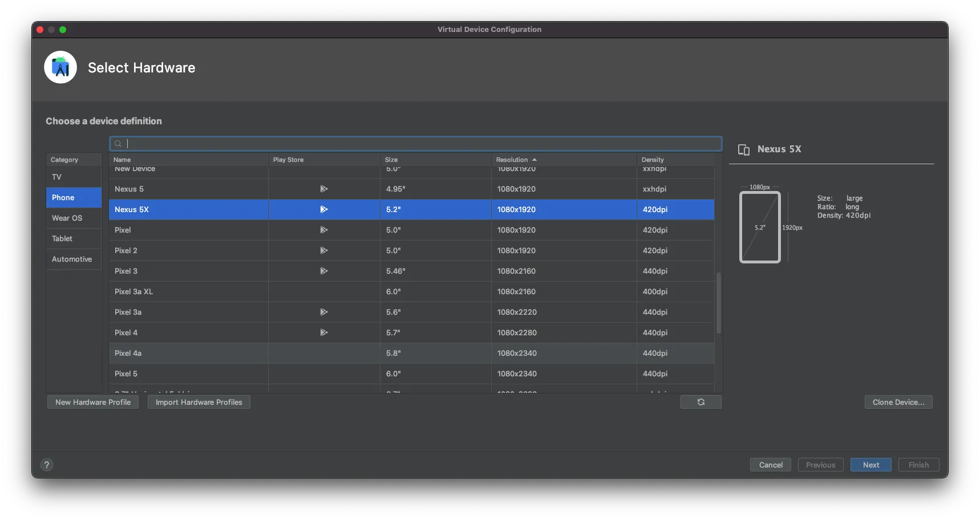The image size is (980, 520).
Task: Select the Pixel 3 device name
Action: [126, 271]
